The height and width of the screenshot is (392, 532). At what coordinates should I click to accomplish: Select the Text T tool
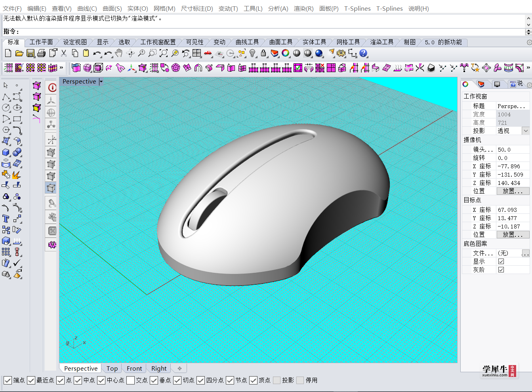(6, 219)
